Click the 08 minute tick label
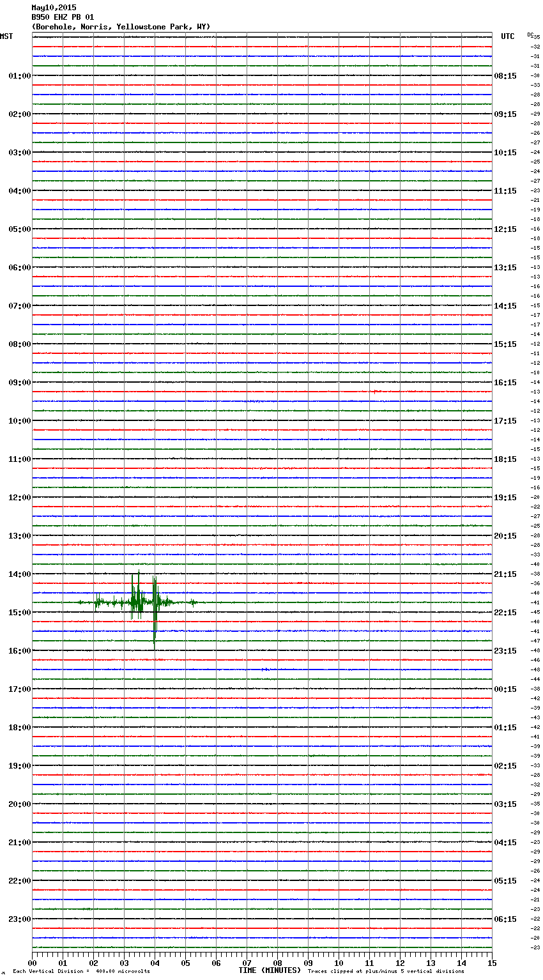 tap(277, 963)
